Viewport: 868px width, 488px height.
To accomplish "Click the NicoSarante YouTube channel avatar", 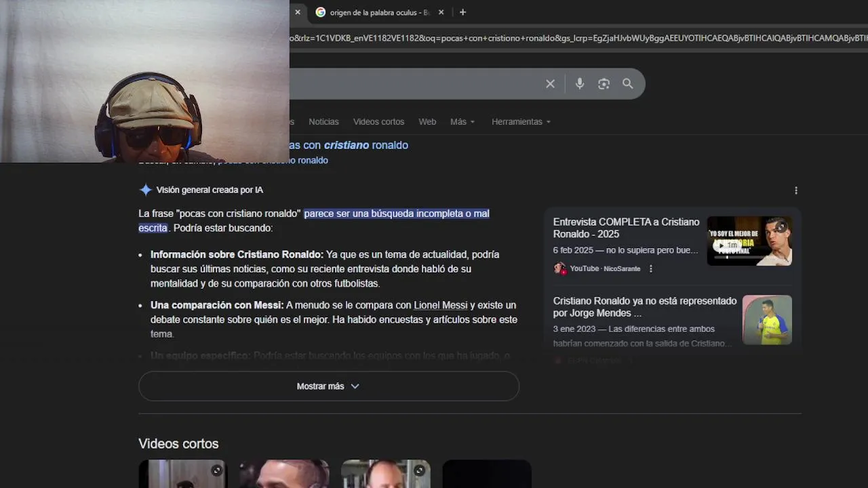I will tap(559, 268).
